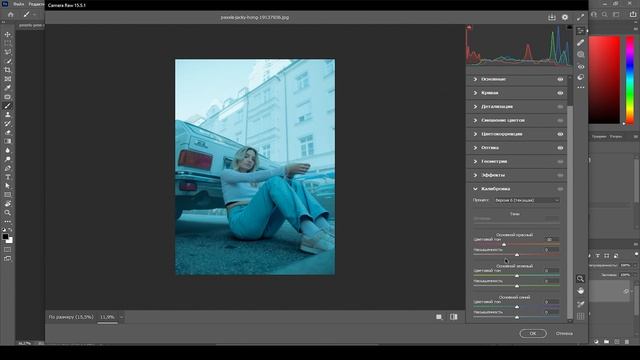
Task: Click the Photoshop home icon
Action: [x=11, y=14]
